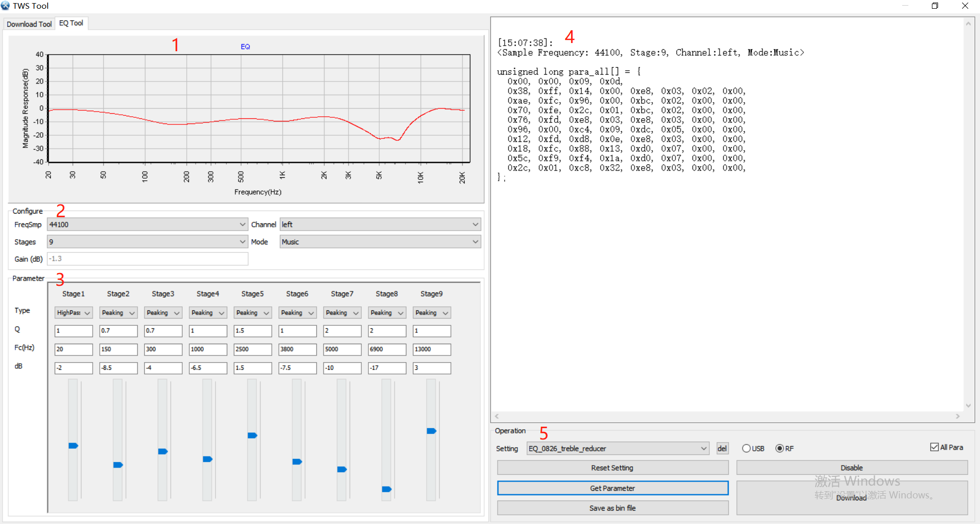Image resolution: width=980 pixels, height=524 pixels.
Task: Toggle the All Para checkbox
Action: (934, 447)
